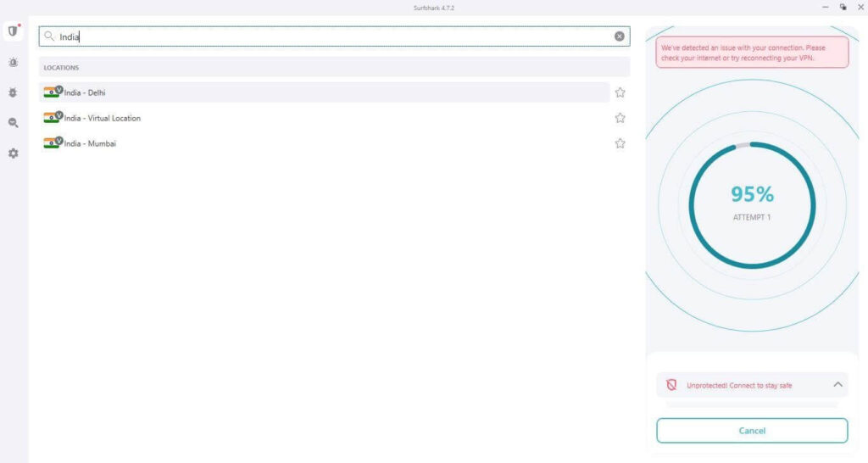
Task: Click the red unprotected shield icon
Action: 671,385
